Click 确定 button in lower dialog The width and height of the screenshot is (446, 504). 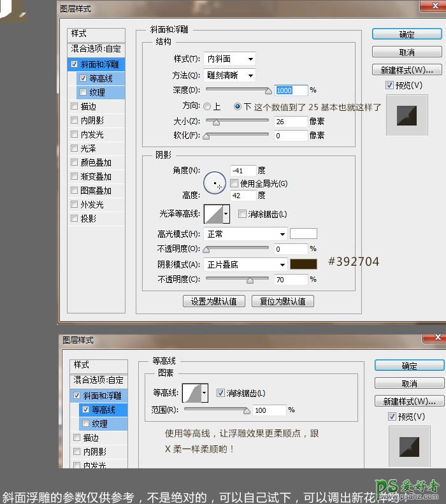tap(410, 366)
